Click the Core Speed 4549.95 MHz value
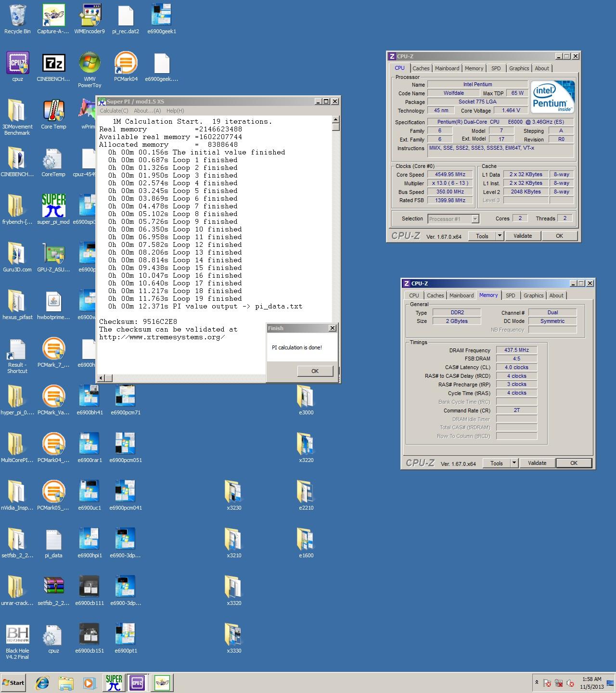Viewport: 616px width, 693px height. (x=450, y=175)
